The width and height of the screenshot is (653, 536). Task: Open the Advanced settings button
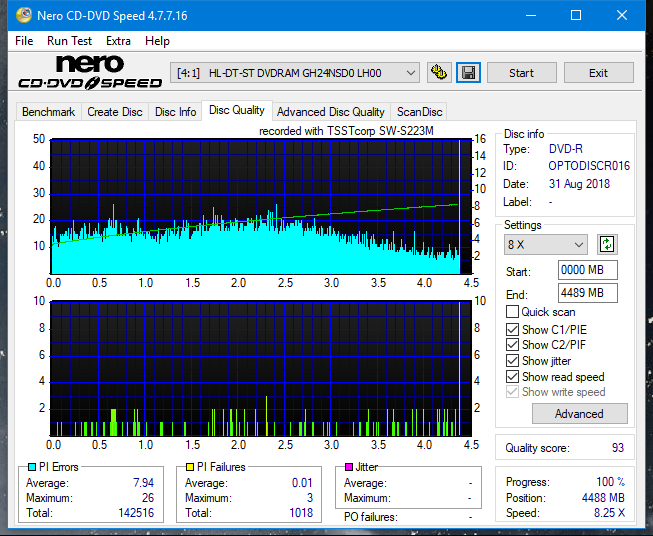pos(579,414)
